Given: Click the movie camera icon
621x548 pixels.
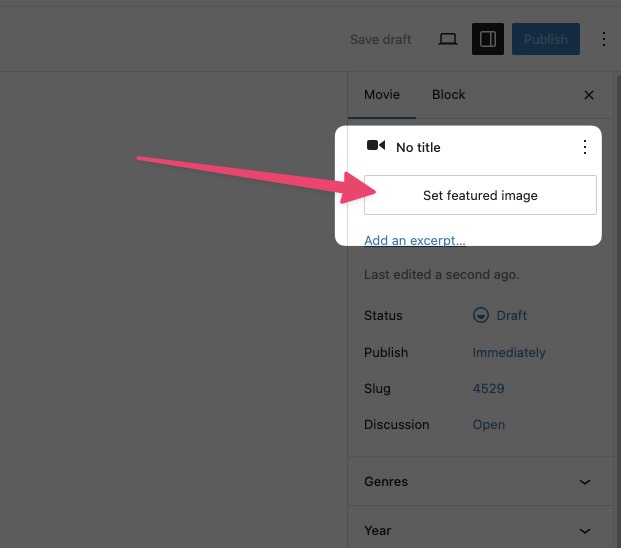Looking at the screenshot, I should coord(376,146).
